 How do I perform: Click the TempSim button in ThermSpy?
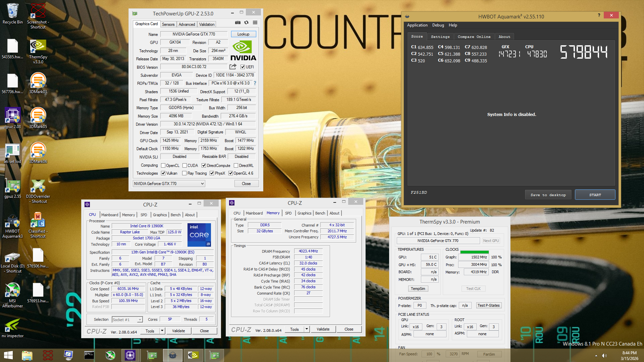pos(418,289)
